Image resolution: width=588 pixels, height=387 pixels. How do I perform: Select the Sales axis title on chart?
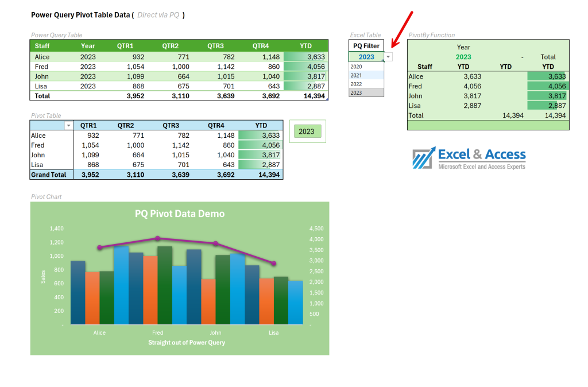(43, 277)
